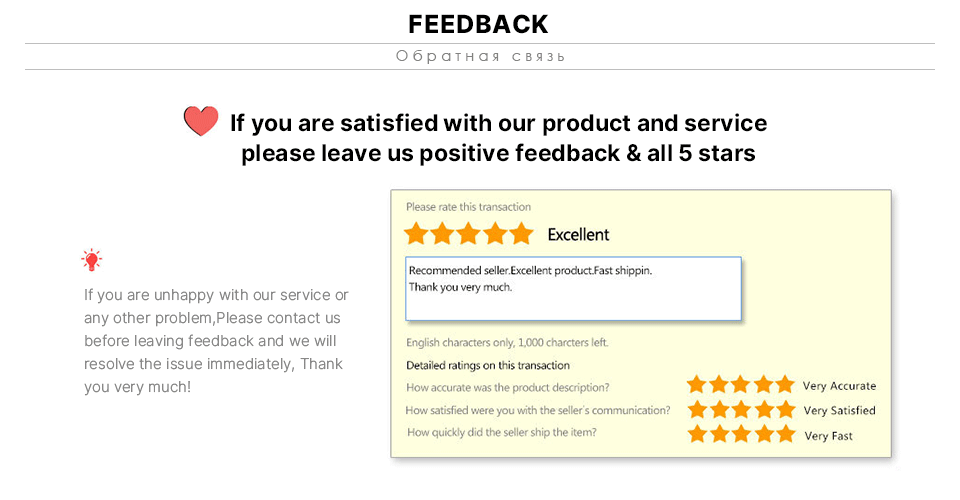The height and width of the screenshot is (500, 960).
Task: Click the "Обратная связь" subtitle
Action: point(480,56)
